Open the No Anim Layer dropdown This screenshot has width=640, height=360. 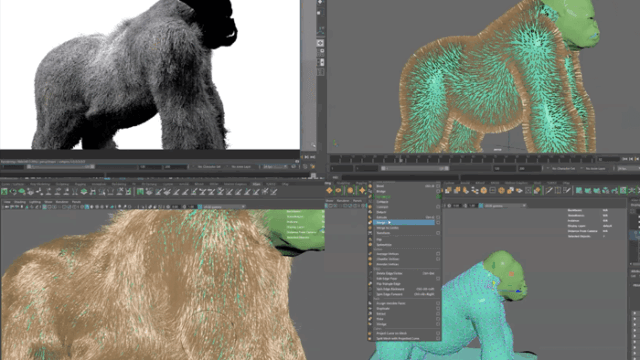[x=598, y=168]
